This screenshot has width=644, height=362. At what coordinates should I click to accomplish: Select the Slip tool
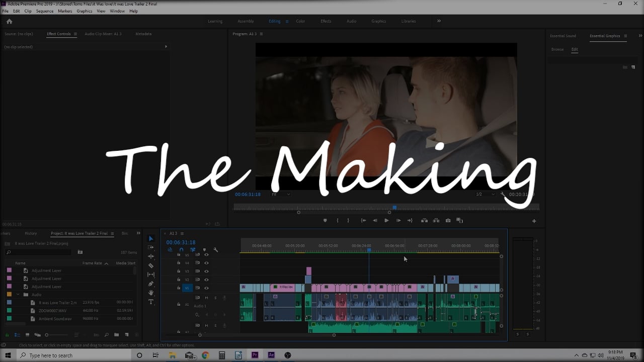(x=151, y=275)
